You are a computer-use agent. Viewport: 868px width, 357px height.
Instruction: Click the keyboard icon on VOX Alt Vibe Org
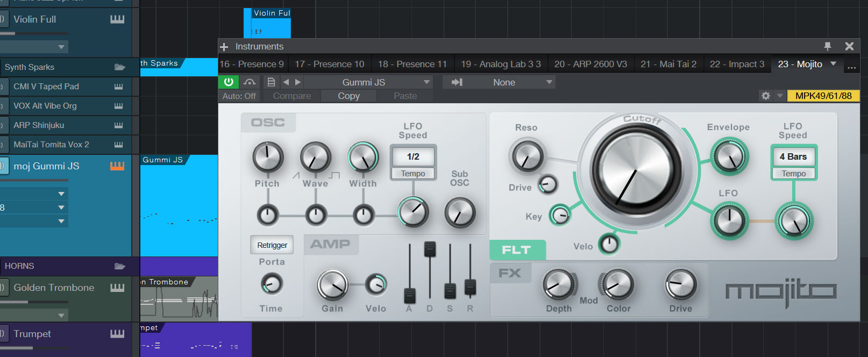[119, 106]
